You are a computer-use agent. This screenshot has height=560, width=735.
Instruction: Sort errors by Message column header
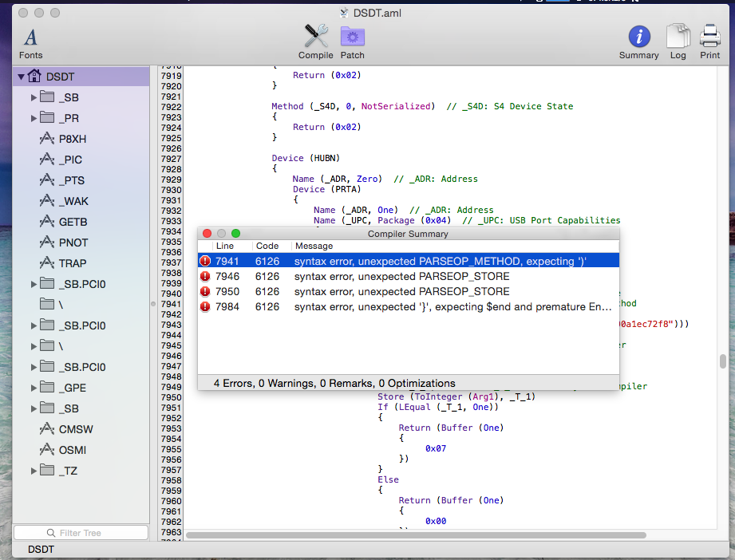click(314, 246)
